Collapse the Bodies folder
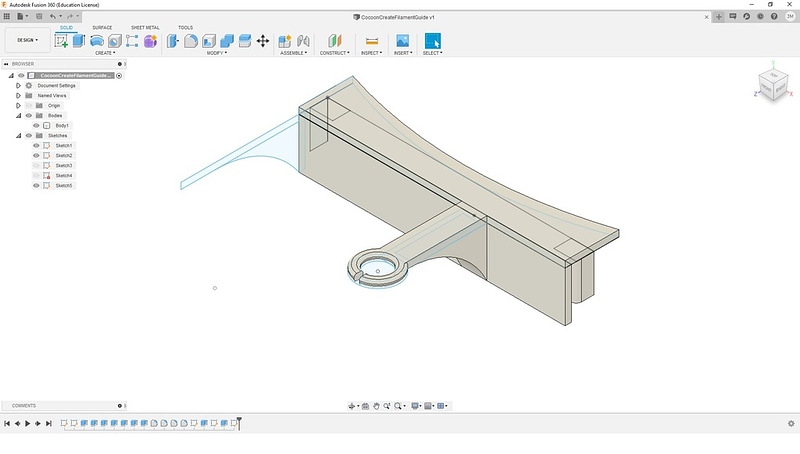The width and height of the screenshot is (800, 454). coord(18,115)
